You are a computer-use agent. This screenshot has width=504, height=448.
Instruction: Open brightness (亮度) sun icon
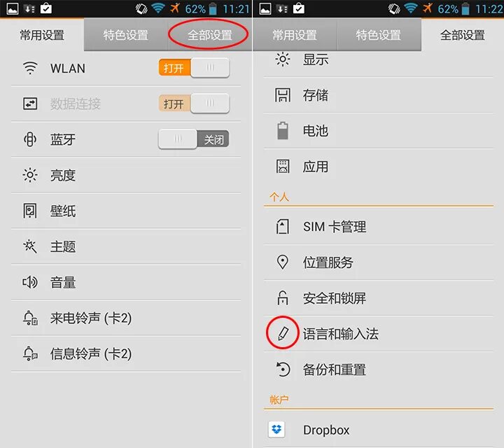click(x=30, y=175)
